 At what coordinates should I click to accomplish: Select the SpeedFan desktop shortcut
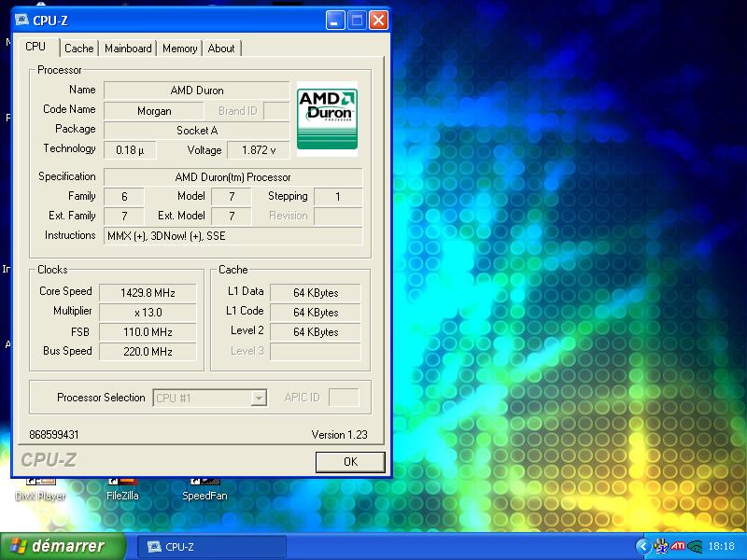[x=204, y=490]
